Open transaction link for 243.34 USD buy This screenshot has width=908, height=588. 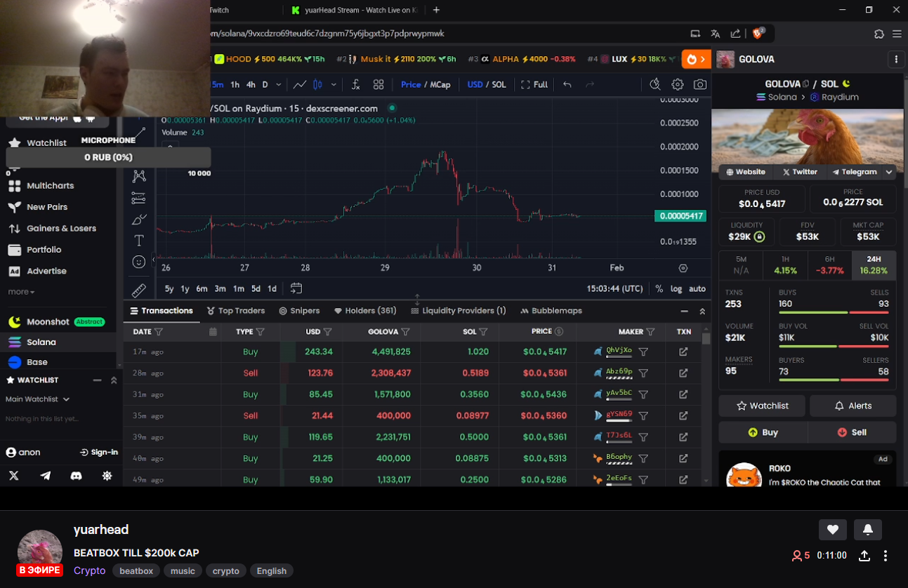(683, 352)
